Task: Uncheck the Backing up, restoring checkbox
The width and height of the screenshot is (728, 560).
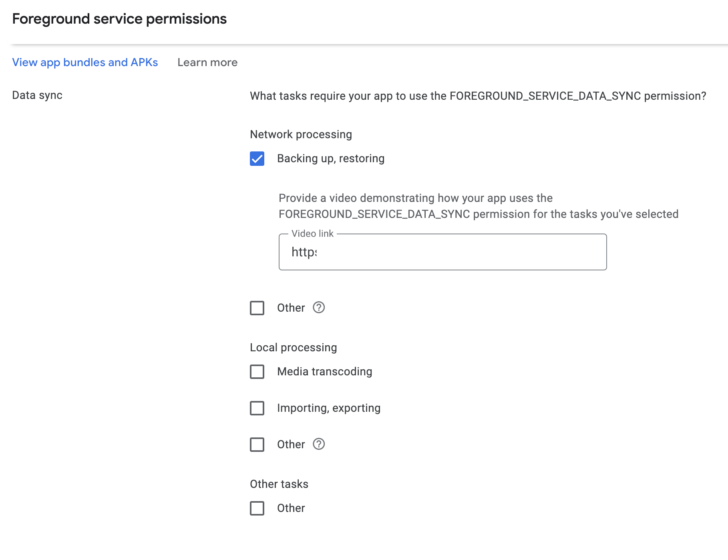Action: point(257,159)
